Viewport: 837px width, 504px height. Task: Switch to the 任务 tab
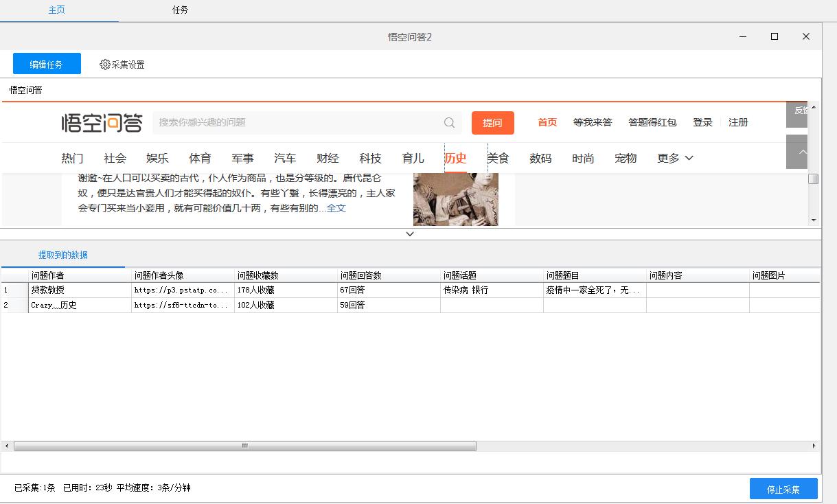click(180, 10)
